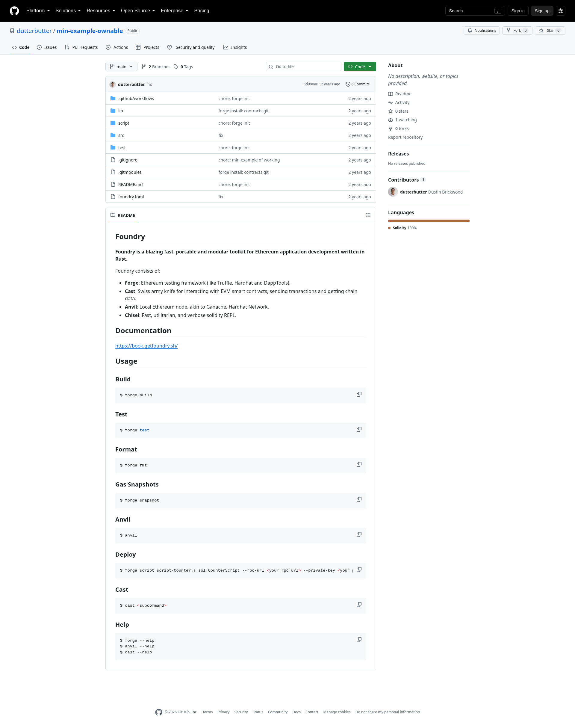Click the repository icon beside dutterbutter
This screenshot has height=728, width=575.
tap(12, 31)
